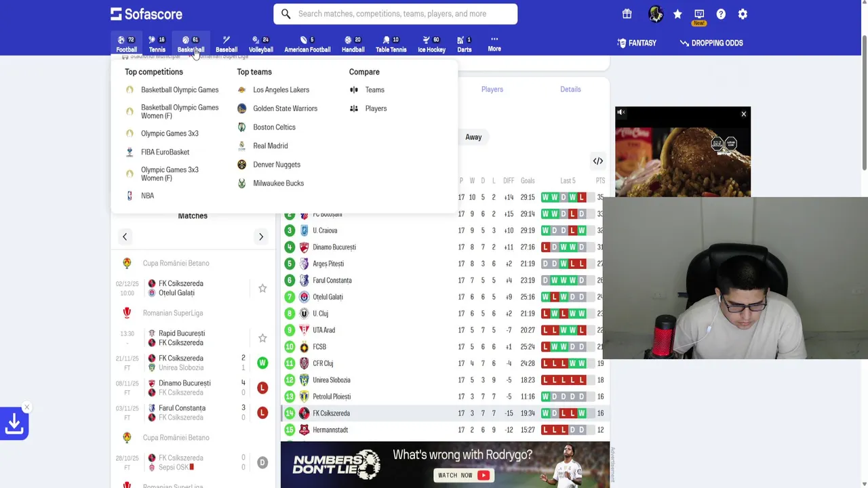Click the download icon button
This screenshot has height=488, width=868.
(14, 424)
